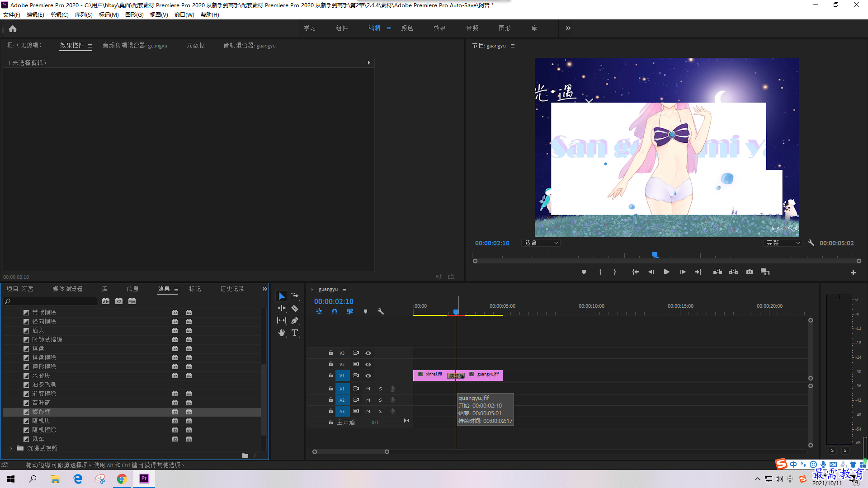Filter effects by Accelerated Effects icon
The width and height of the screenshot is (868, 488).
[106, 301]
